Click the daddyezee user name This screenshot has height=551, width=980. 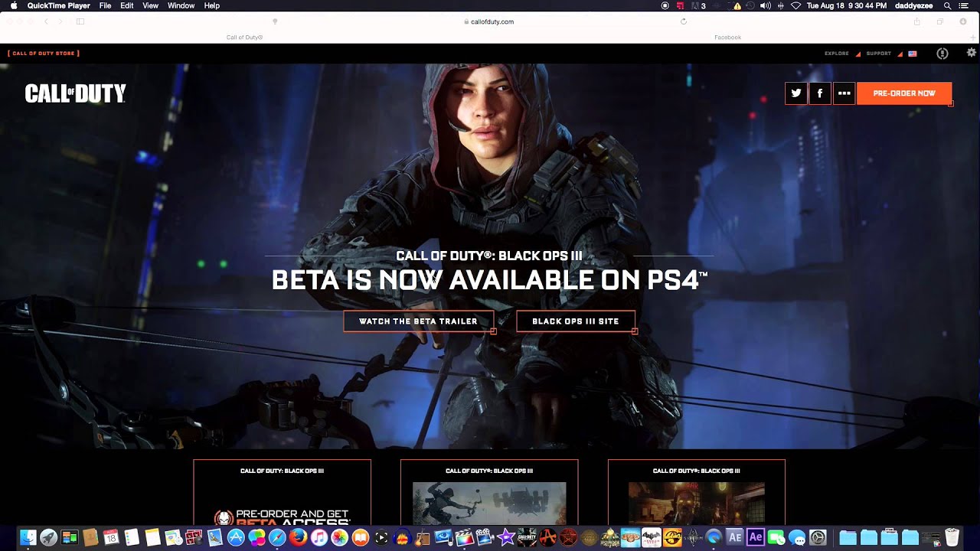coord(913,5)
